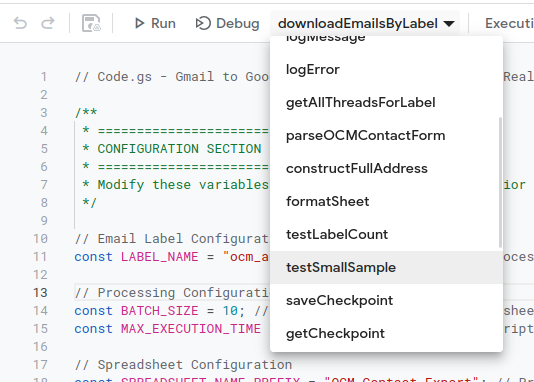Select getCheckpoint function entry
This screenshot has height=382, width=534.
point(386,334)
